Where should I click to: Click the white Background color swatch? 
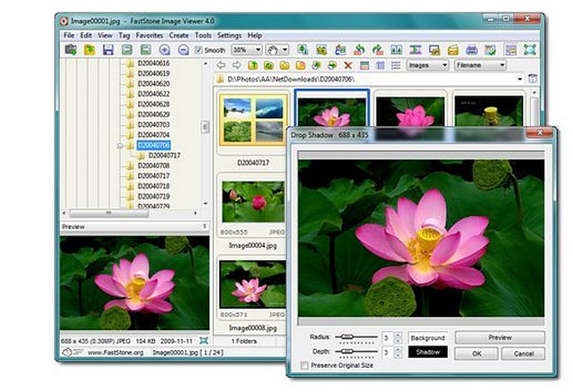[428, 338]
